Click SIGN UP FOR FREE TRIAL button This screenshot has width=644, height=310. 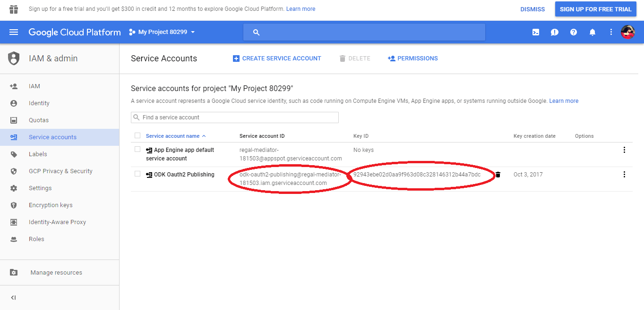point(595,9)
